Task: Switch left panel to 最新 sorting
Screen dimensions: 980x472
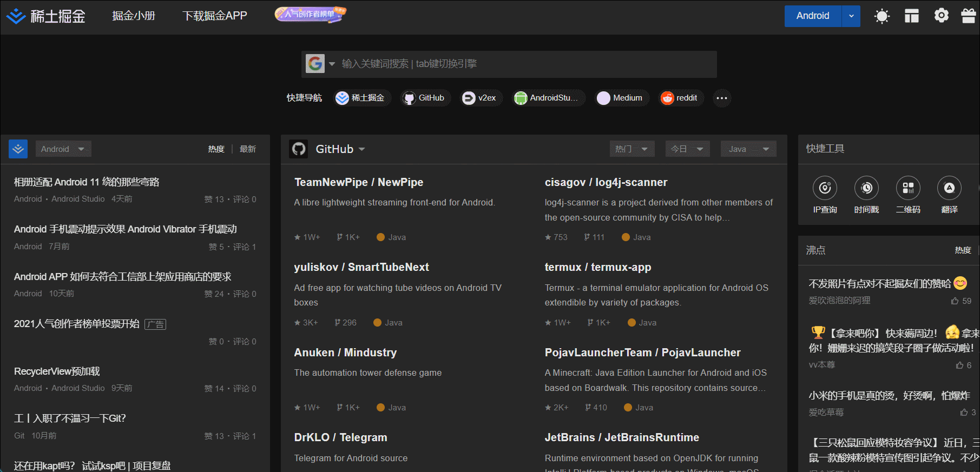Action: (x=248, y=149)
